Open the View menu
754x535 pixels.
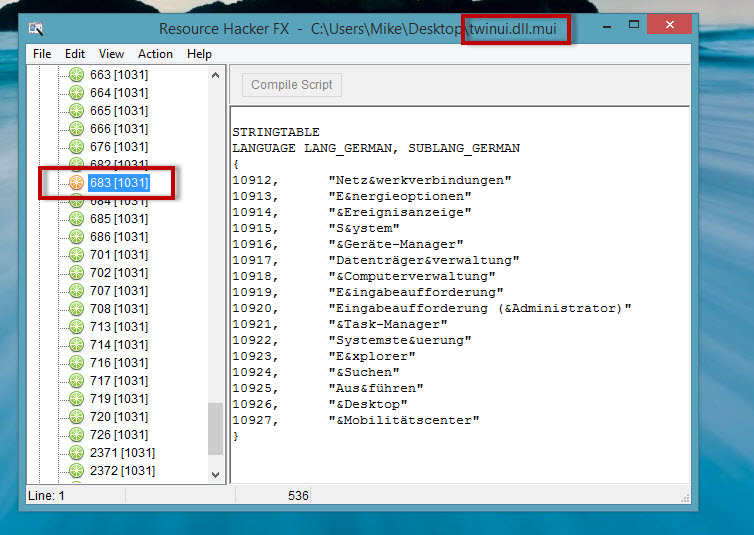click(x=111, y=54)
